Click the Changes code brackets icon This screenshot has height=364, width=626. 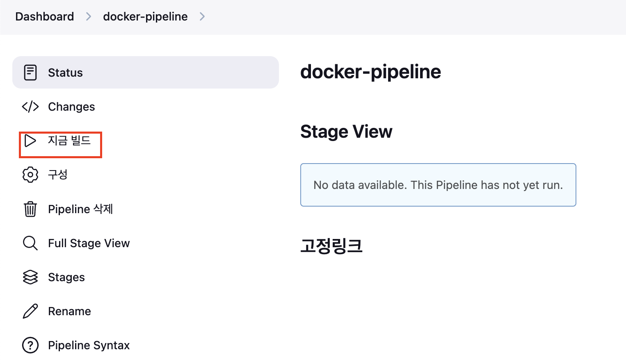tap(30, 107)
